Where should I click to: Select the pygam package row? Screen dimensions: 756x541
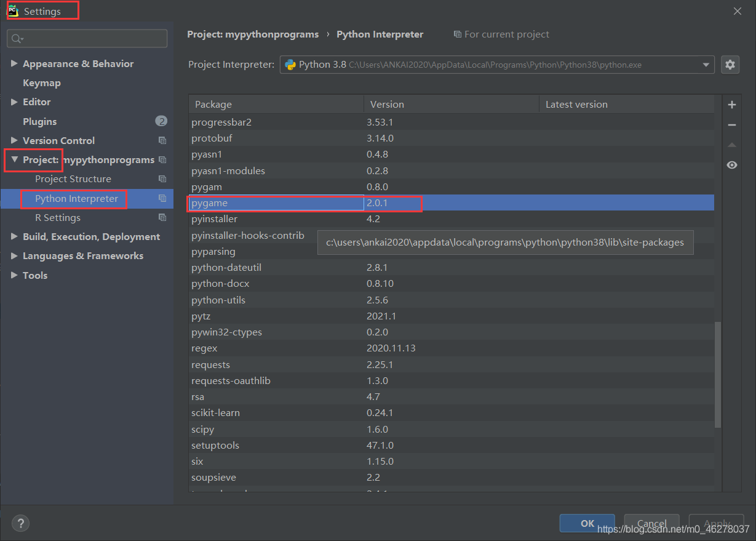click(452, 186)
